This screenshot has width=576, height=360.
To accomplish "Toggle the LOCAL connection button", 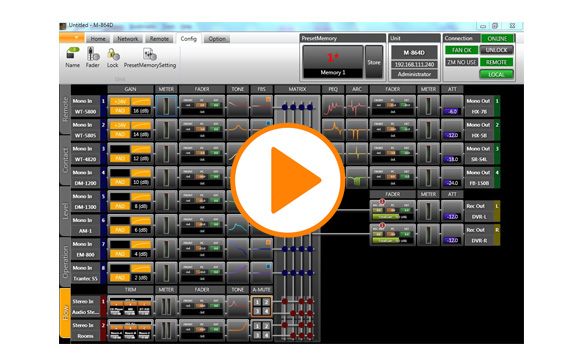I will click(496, 74).
